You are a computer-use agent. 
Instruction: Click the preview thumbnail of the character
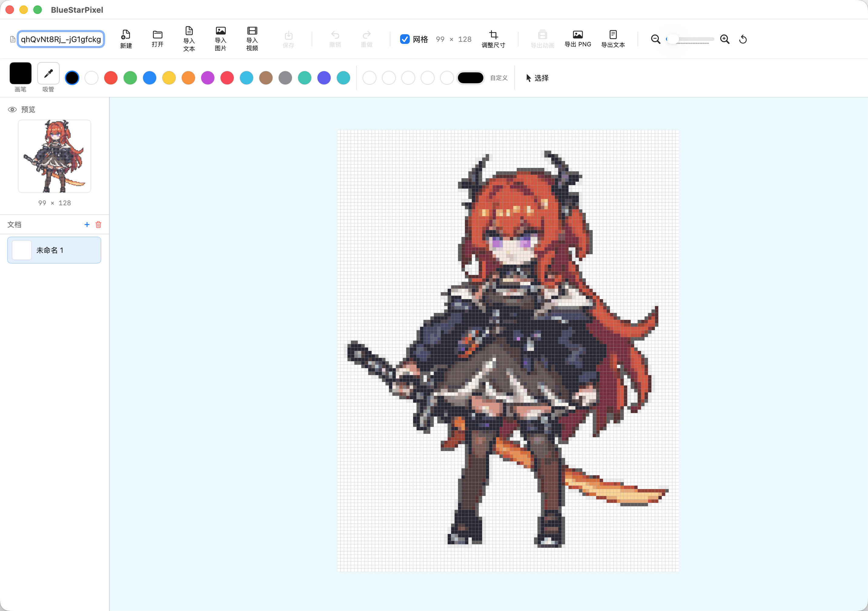[55, 156]
